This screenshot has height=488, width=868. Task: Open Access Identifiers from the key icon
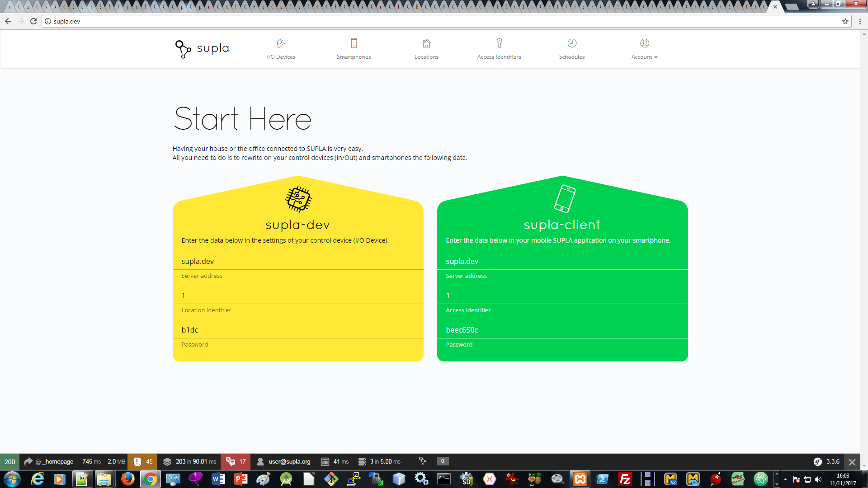pos(499,43)
